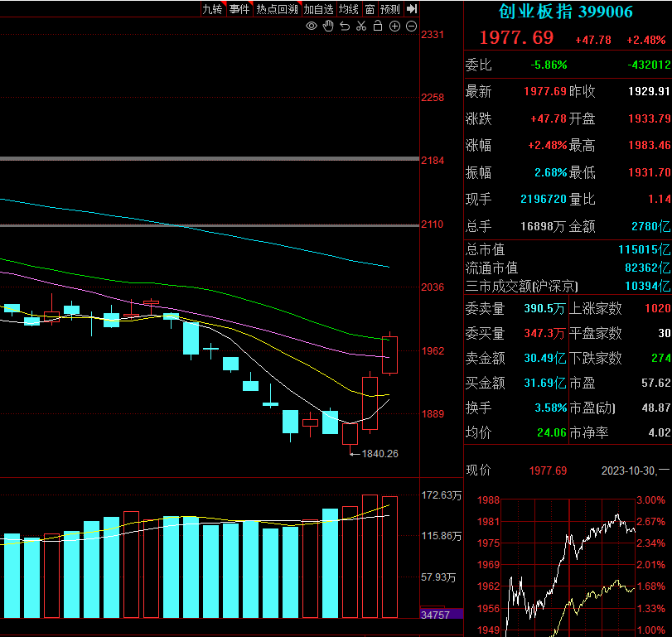
Task: Open the 均线 moving average option
Action: (x=348, y=9)
